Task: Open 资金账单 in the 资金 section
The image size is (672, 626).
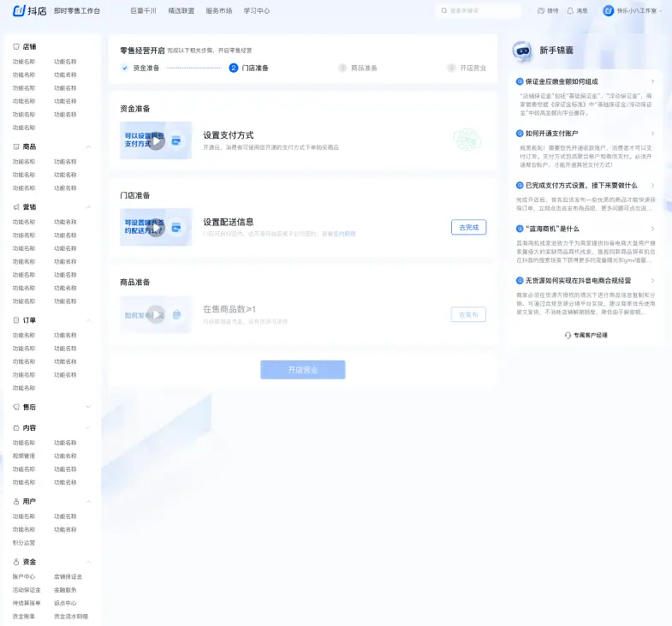Action: [x=24, y=617]
